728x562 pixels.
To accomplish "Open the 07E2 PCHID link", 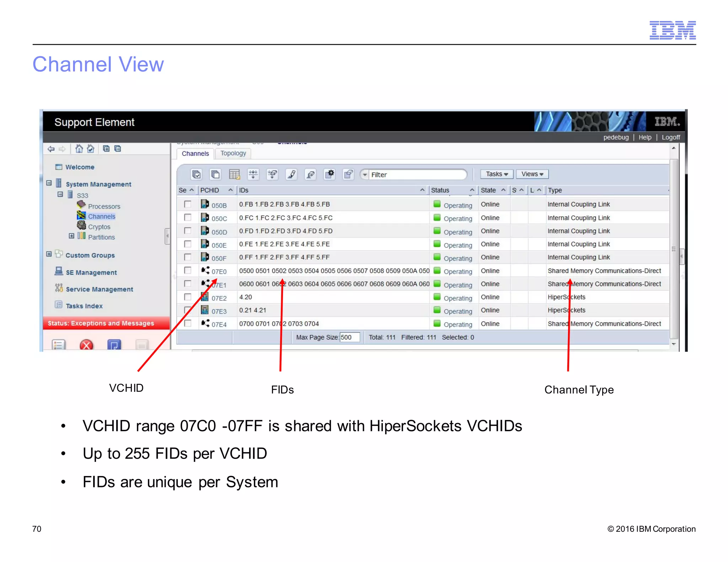I will click(x=219, y=298).
